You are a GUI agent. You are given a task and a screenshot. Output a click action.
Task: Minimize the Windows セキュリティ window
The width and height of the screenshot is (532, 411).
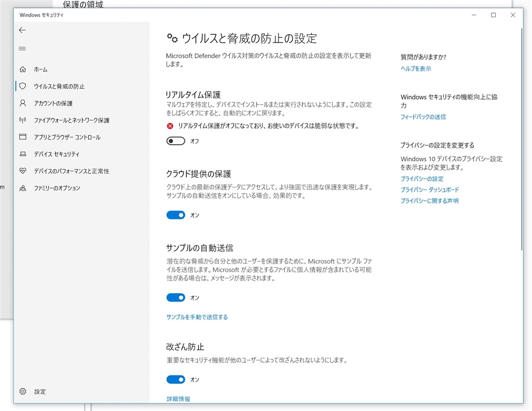(474, 15)
